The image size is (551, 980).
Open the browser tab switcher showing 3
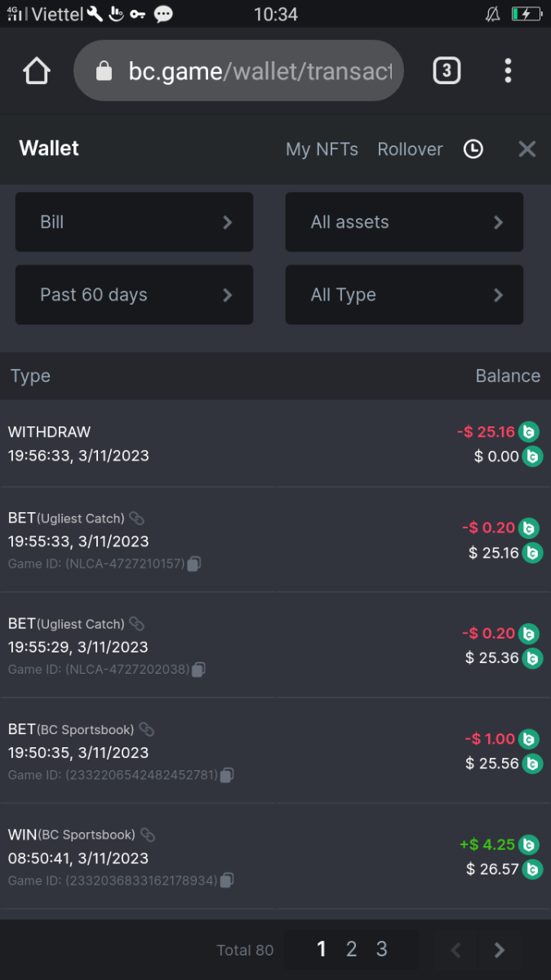tap(446, 71)
